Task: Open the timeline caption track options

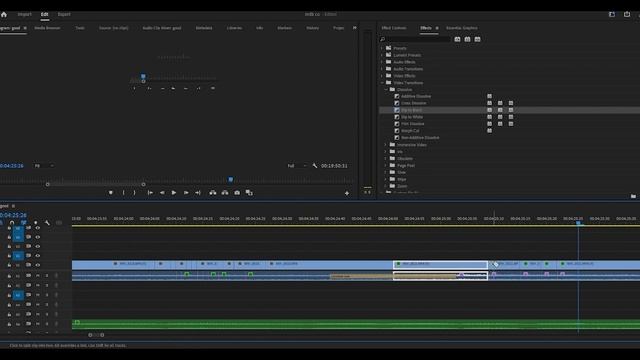Action: click(x=59, y=223)
